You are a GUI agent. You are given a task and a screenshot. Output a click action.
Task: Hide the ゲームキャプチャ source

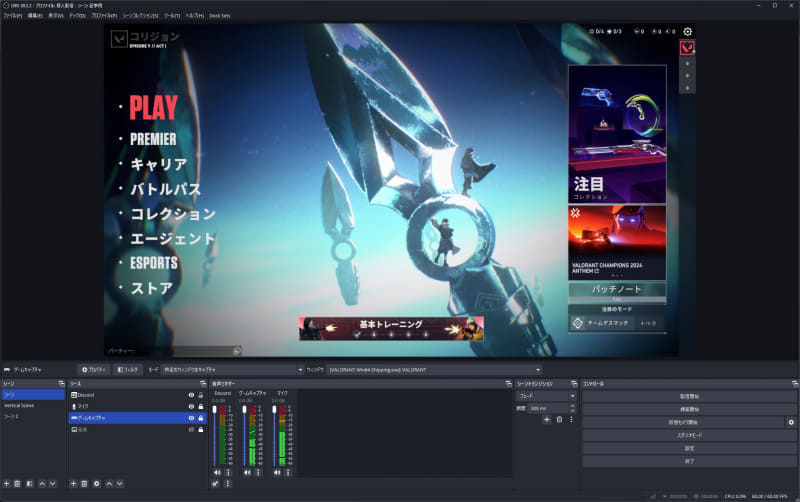click(191, 418)
